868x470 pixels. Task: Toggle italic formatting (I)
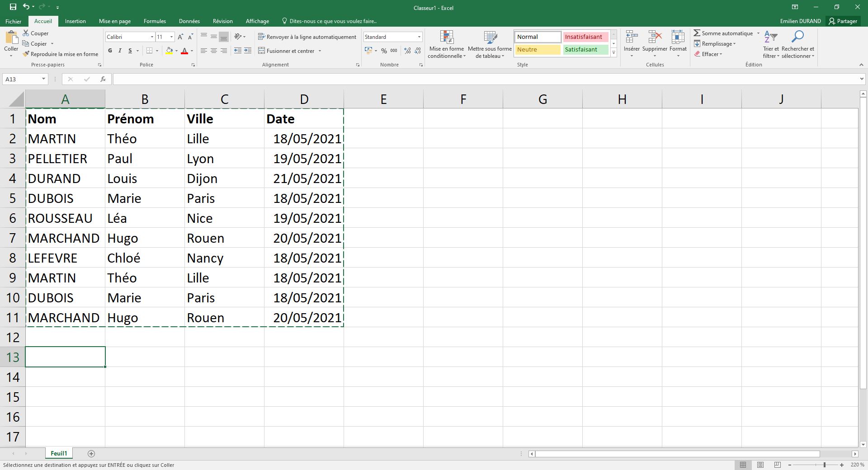(x=120, y=51)
